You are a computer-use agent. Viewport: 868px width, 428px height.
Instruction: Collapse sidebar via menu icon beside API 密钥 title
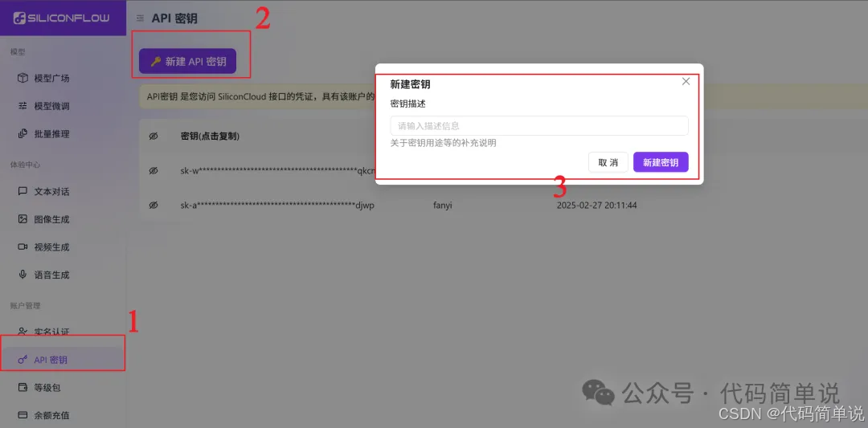point(140,18)
